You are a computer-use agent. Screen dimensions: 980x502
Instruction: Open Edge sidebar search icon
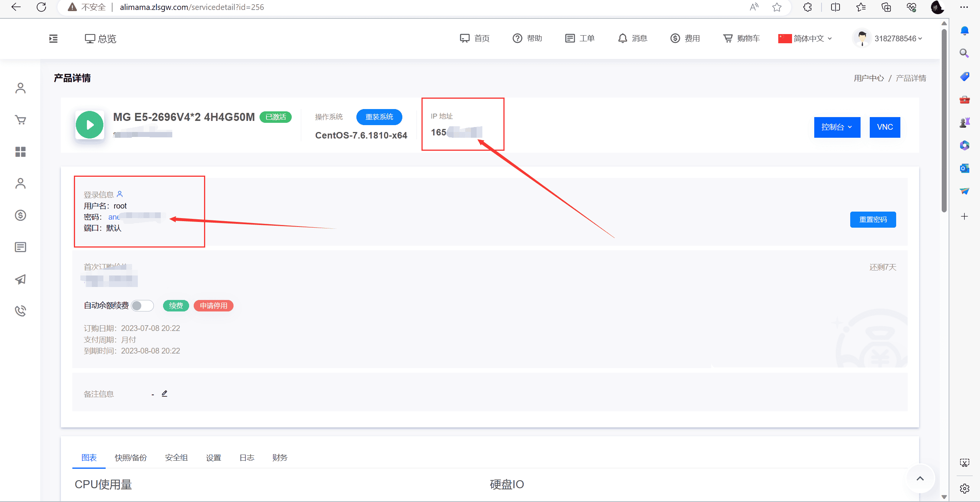tap(965, 53)
